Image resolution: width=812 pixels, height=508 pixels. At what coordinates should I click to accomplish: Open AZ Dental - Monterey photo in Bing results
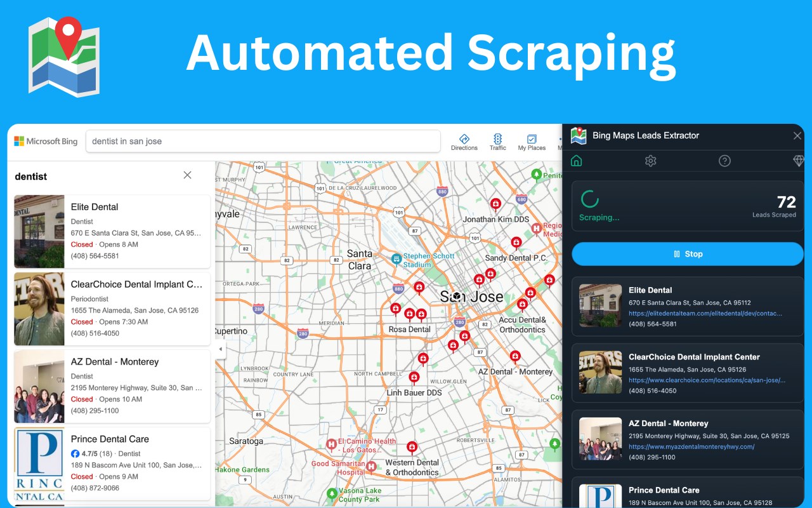click(39, 386)
